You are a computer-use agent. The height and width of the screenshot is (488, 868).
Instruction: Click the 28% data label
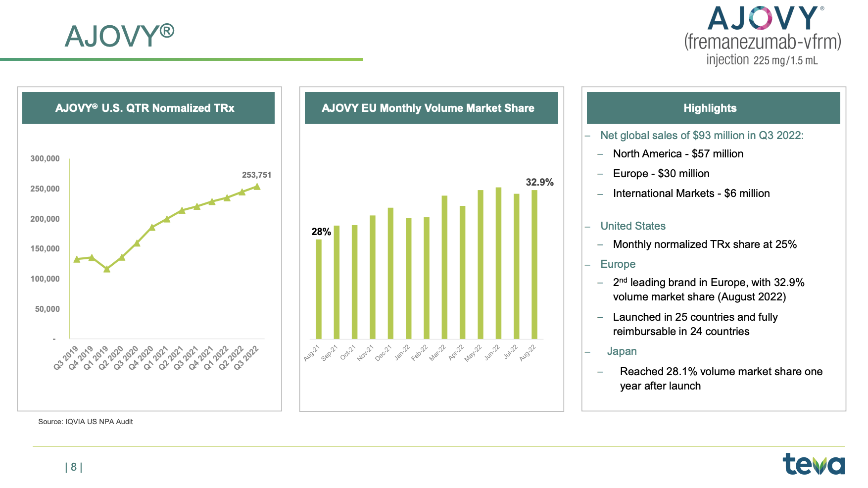pyautogui.click(x=321, y=232)
